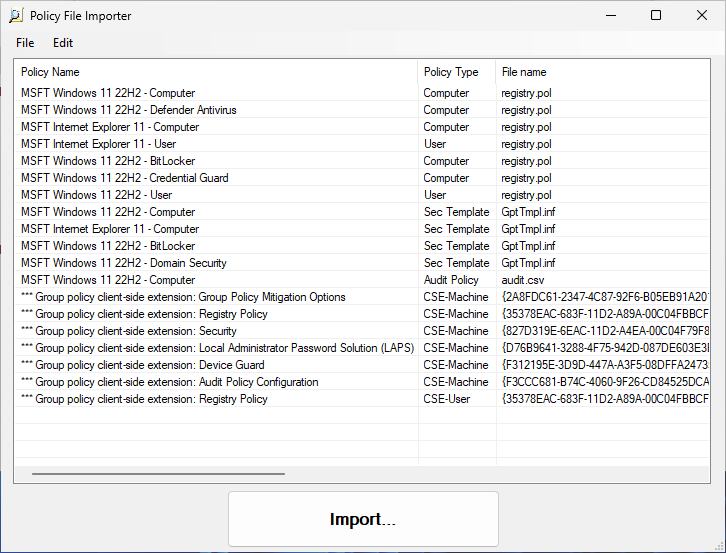726x553 pixels.
Task: Sort by Policy Name column header
Action: point(216,72)
